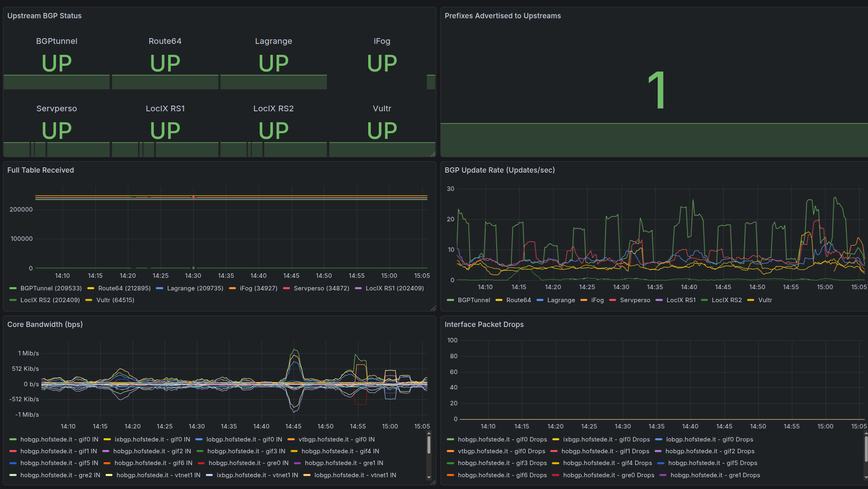Viewport: 868px width, 489px height.
Task: Isolate iFog (34927) series in Full Table legend
Action: point(258,288)
